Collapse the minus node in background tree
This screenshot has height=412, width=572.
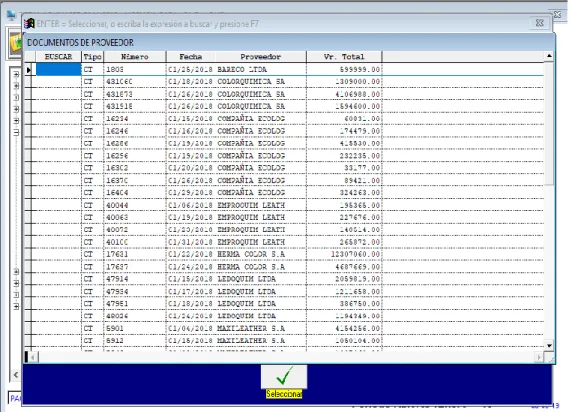pyautogui.click(x=16, y=132)
